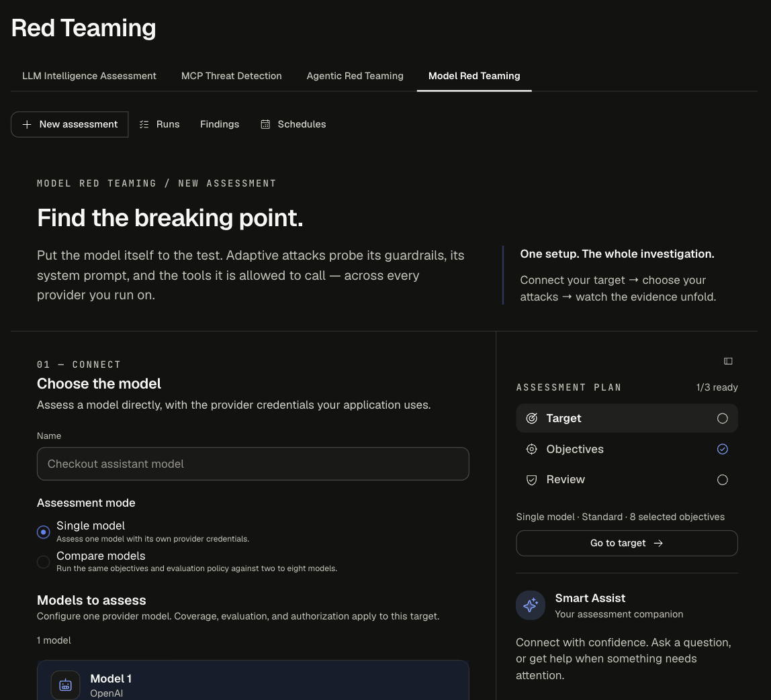Click the Target bullseye icon
Viewport: 771px width, 700px height.
point(531,418)
